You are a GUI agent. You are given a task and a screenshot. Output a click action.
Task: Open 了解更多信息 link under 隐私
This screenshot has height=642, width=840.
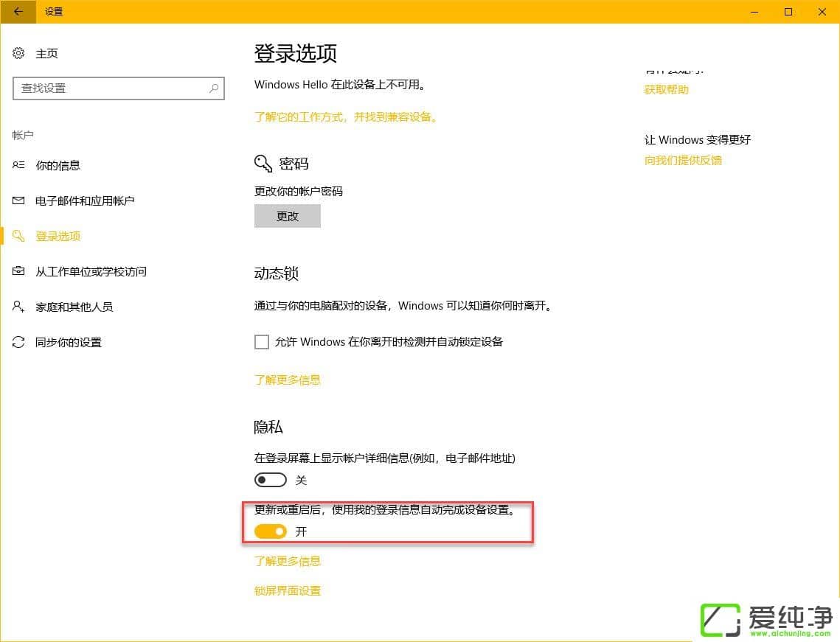287,561
